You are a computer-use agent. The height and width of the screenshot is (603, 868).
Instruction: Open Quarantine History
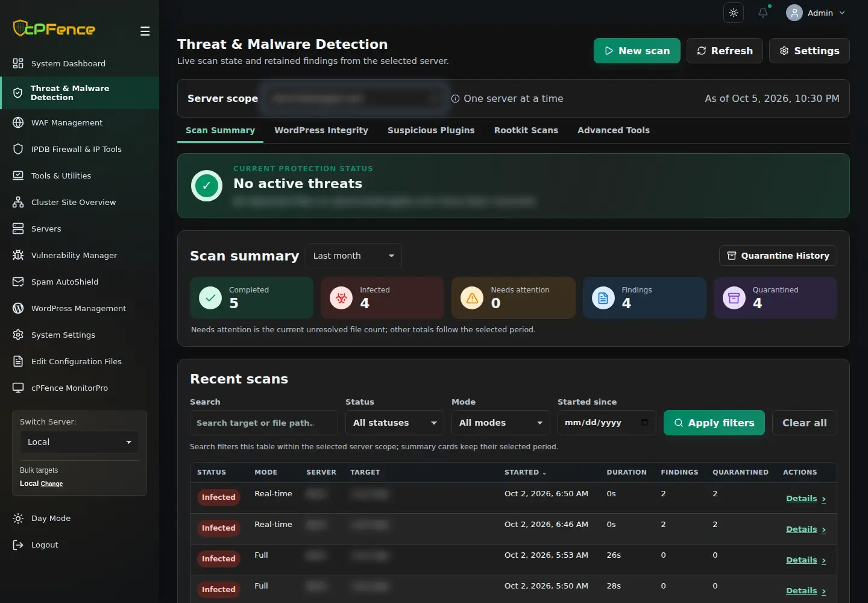click(778, 256)
